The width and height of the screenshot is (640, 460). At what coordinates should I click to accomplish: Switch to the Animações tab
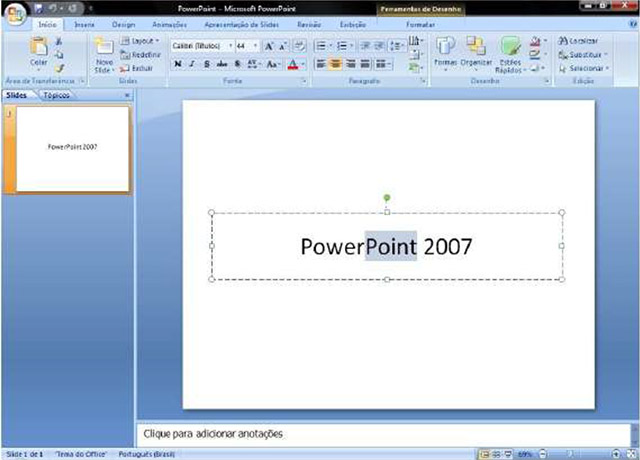coord(169,24)
